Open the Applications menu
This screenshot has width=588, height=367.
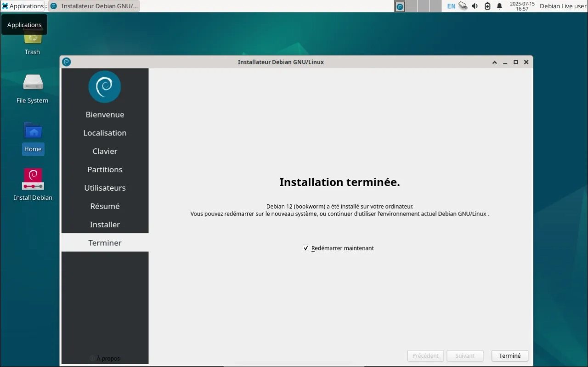coord(23,6)
